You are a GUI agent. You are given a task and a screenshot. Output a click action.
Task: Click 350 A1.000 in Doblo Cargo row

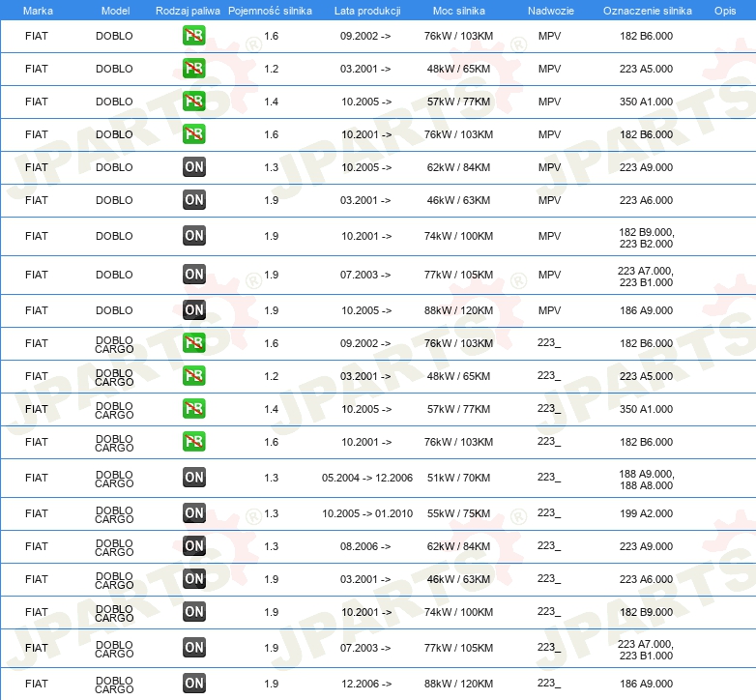click(646, 409)
